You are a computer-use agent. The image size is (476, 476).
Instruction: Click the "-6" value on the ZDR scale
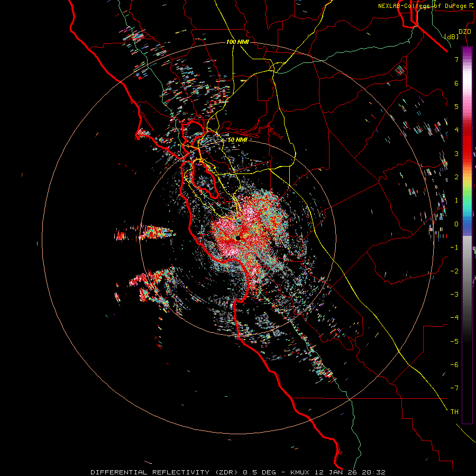tap(454, 365)
